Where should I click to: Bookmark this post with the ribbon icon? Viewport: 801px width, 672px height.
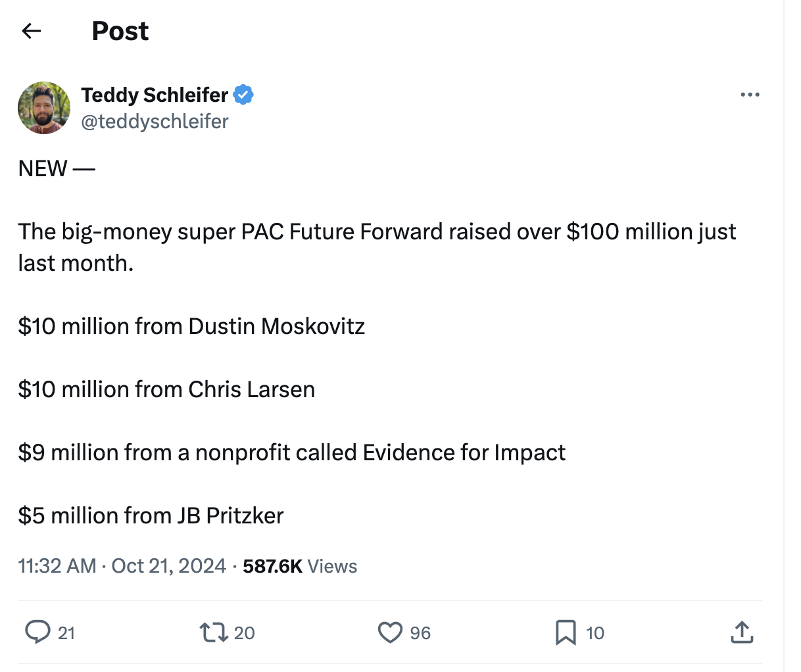[566, 633]
